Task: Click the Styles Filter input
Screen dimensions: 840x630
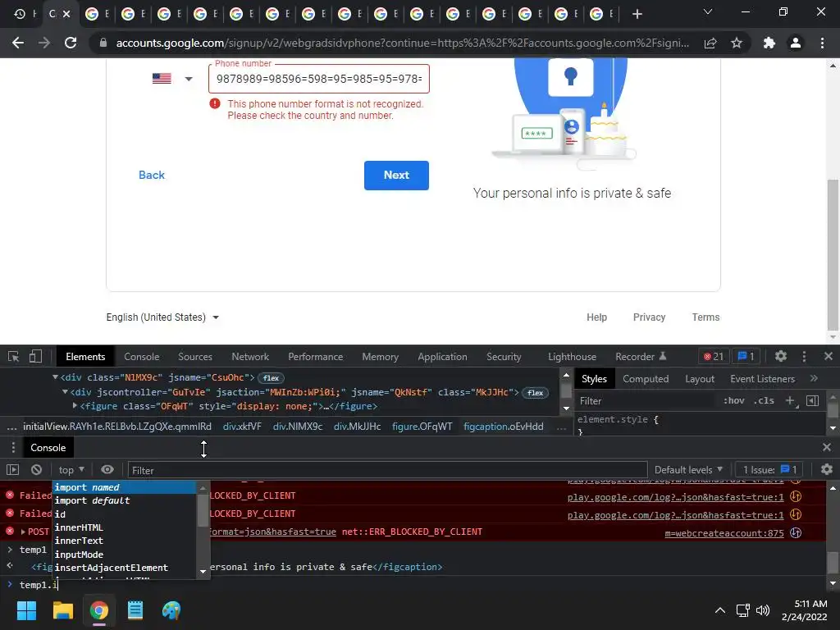Action: tap(646, 400)
